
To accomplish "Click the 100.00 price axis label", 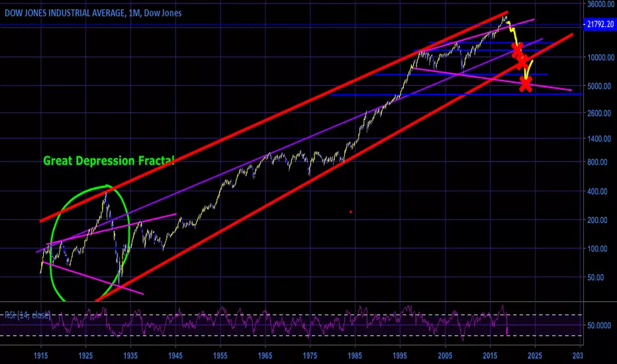I will pyautogui.click(x=598, y=249).
